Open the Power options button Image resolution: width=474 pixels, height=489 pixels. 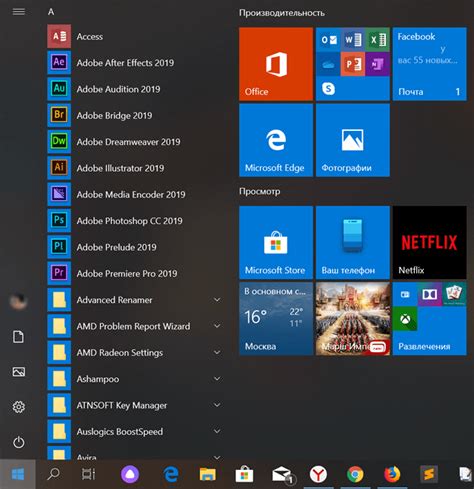tap(18, 442)
